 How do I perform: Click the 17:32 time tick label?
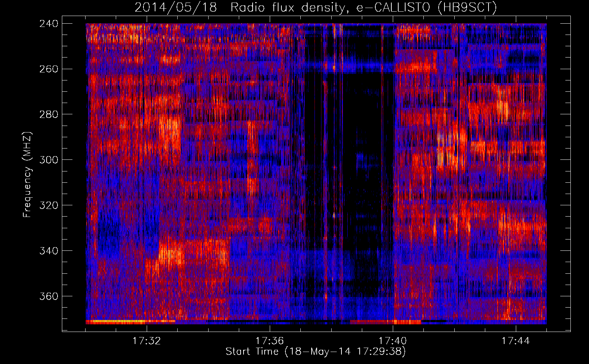147,341
